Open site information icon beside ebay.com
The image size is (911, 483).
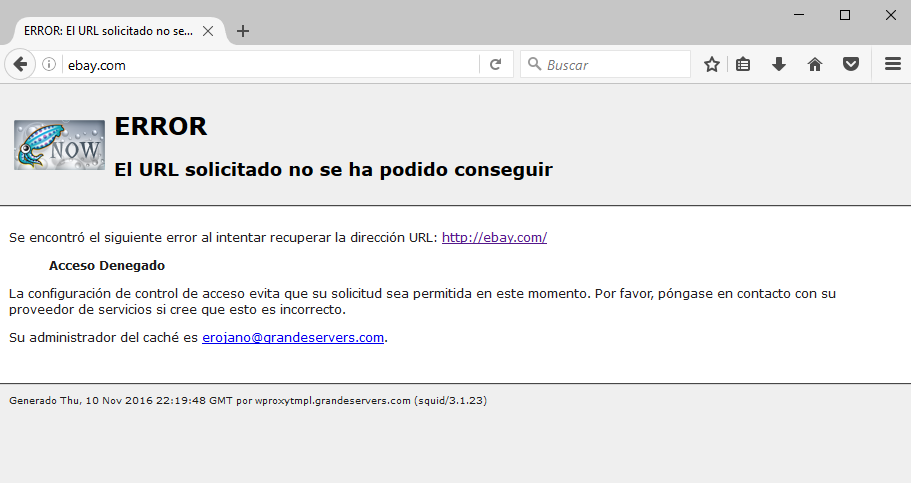coord(49,64)
